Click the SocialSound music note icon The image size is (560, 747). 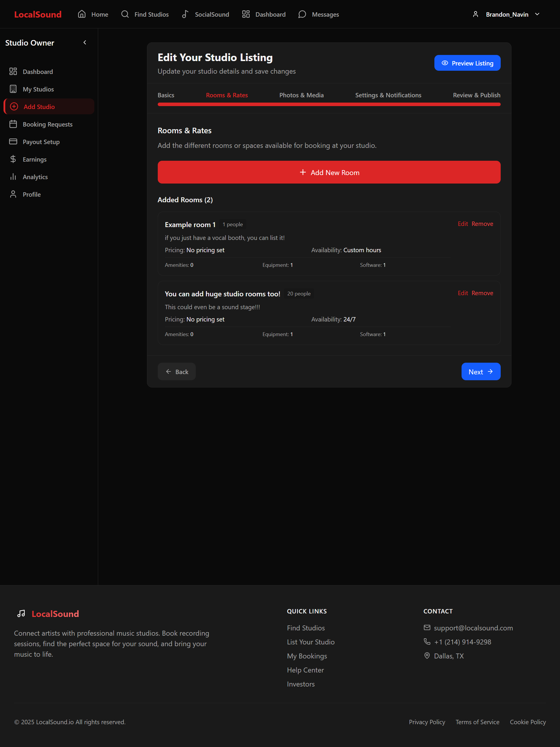[x=185, y=14]
